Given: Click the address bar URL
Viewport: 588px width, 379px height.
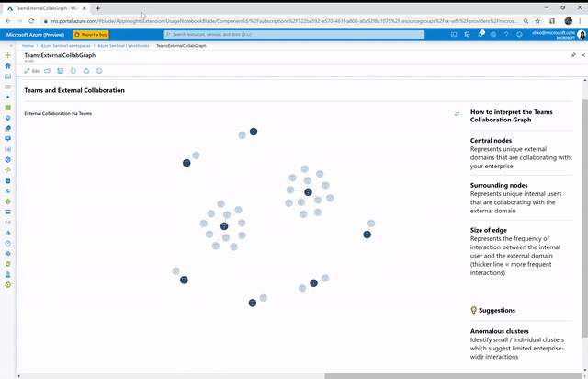Looking at the screenshot, I should [x=284, y=21].
